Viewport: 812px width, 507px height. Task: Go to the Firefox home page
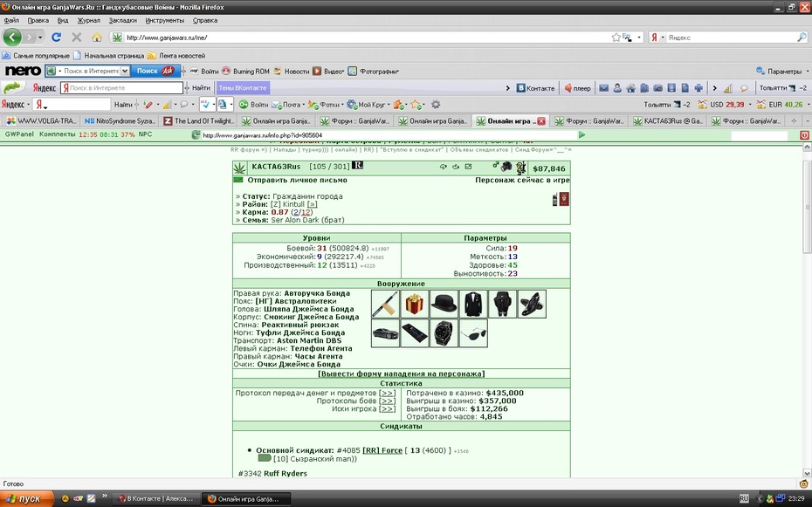tap(97, 38)
